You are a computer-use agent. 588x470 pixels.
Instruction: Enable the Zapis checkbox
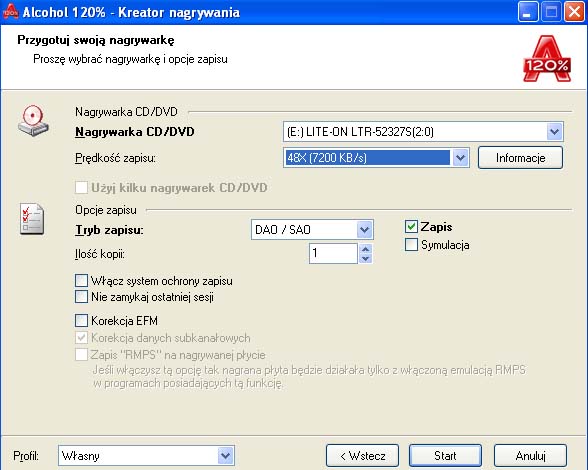(x=411, y=227)
